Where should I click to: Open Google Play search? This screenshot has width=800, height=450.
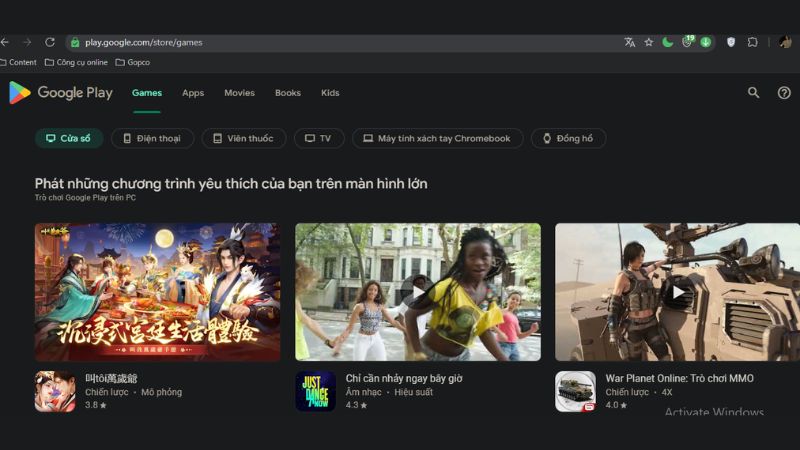coord(753,93)
